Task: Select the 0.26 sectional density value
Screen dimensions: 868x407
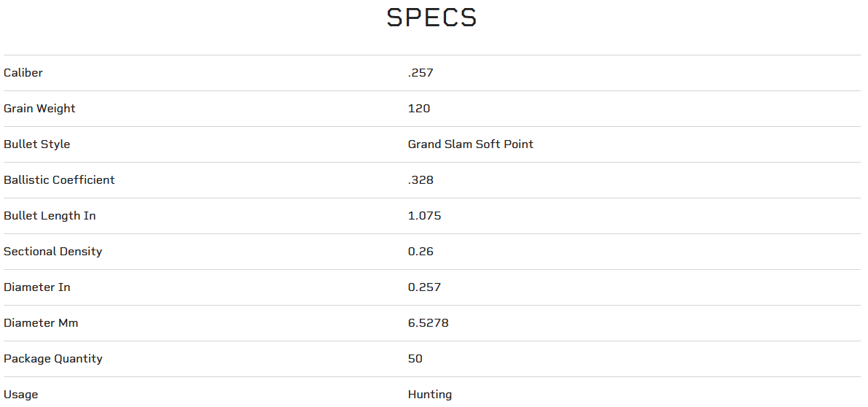Action: 421,252
